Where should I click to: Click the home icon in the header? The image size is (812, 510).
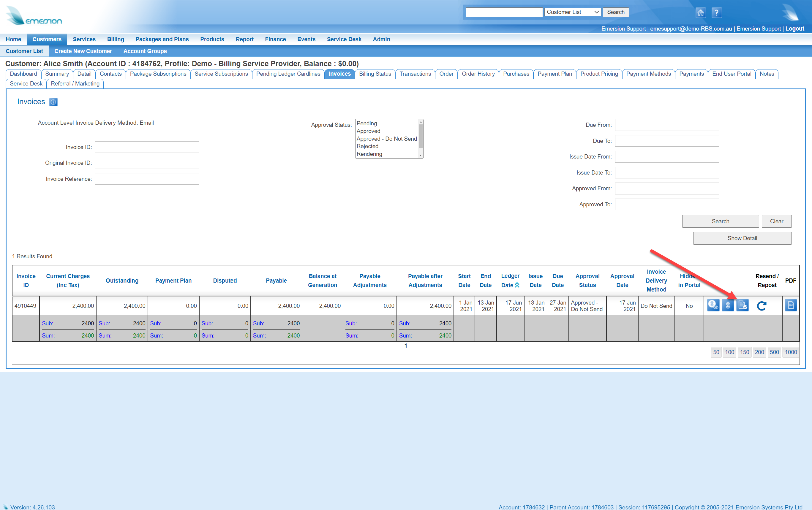point(700,13)
